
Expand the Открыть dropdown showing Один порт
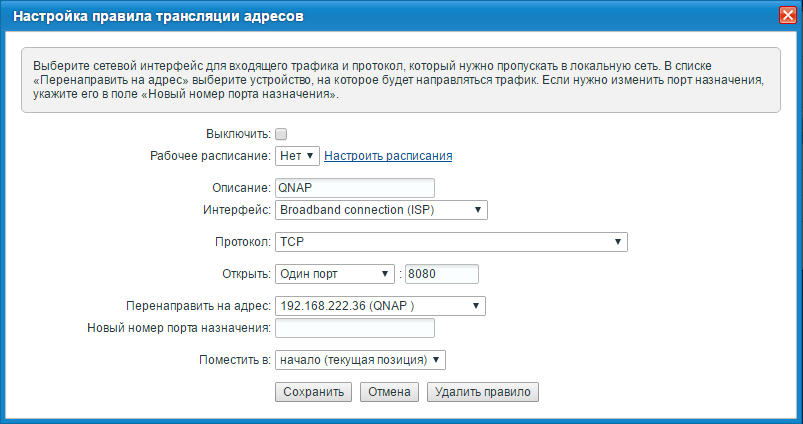pyautogui.click(x=334, y=274)
